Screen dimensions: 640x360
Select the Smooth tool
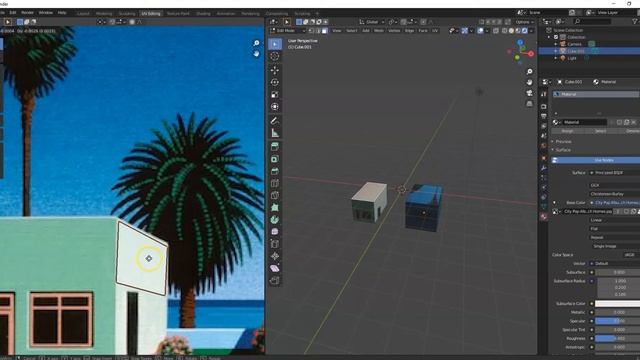275,232
